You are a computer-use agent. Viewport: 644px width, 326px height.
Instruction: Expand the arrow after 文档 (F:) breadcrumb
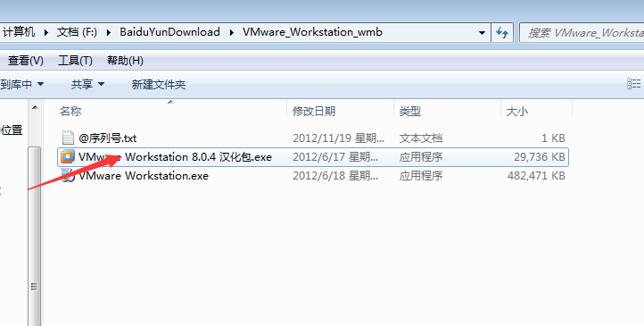pos(109,32)
